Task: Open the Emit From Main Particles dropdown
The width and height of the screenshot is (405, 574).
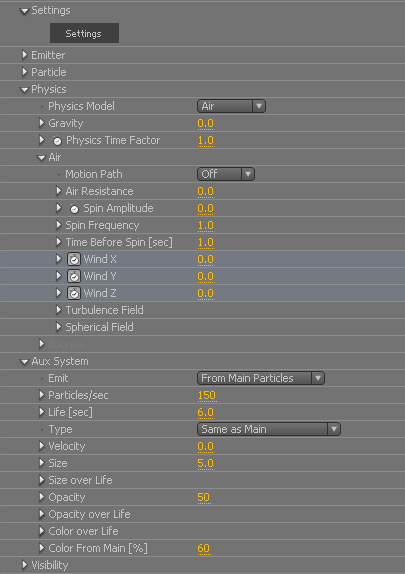Action: pyautogui.click(x=261, y=378)
